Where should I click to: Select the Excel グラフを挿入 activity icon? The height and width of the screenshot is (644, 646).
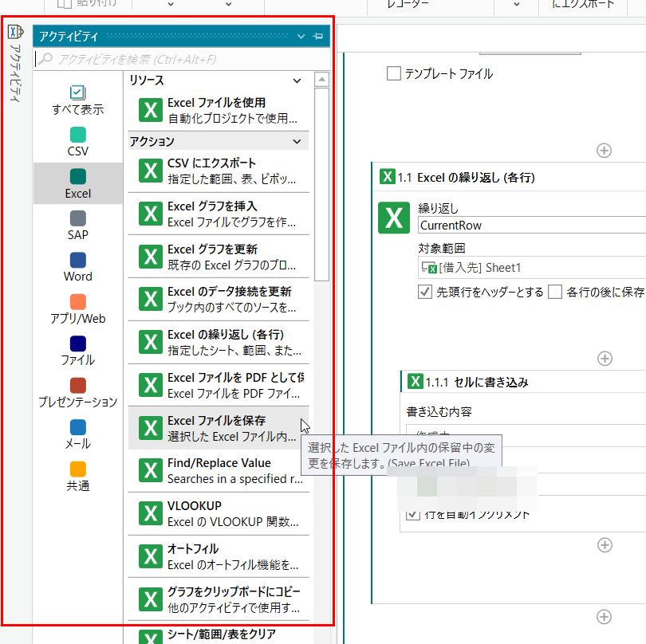pos(151,214)
